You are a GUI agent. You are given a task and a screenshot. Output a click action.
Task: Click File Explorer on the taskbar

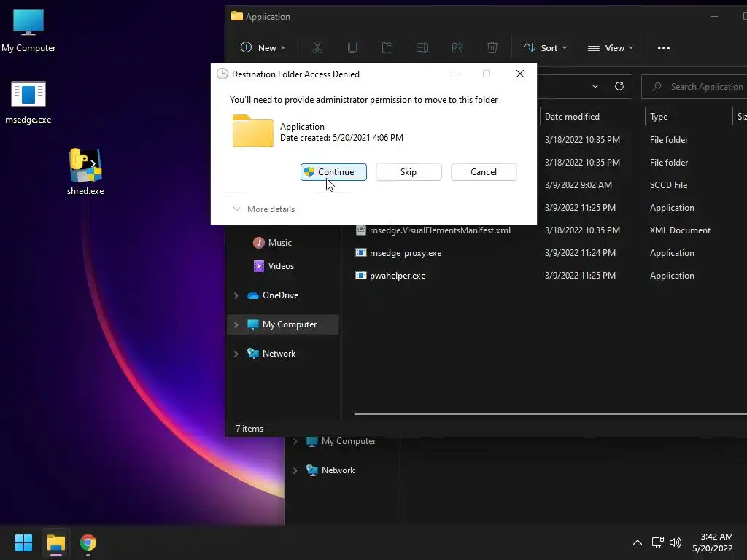pos(55,542)
